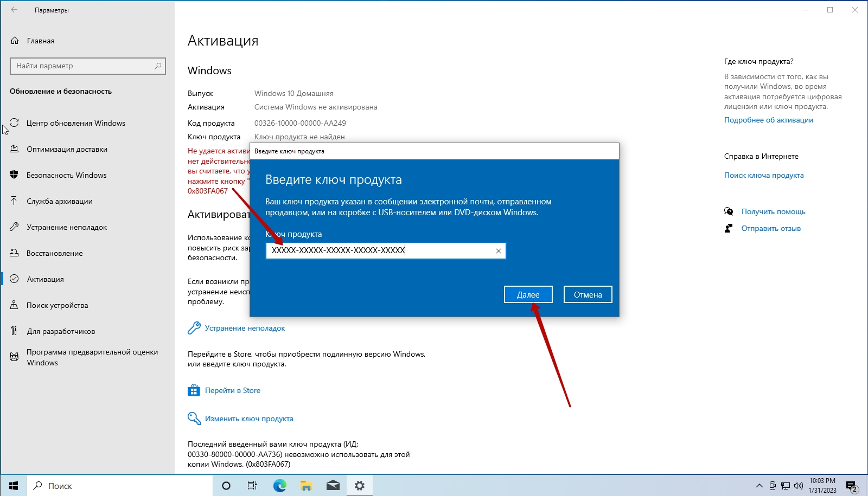This screenshot has width=868, height=496.
Task: Open Поиск устройства section
Action: point(58,305)
